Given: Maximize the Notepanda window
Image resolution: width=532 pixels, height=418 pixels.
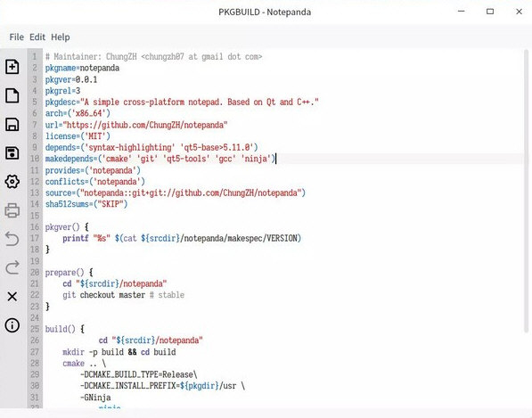Looking at the screenshot, I should coord(490,12).
